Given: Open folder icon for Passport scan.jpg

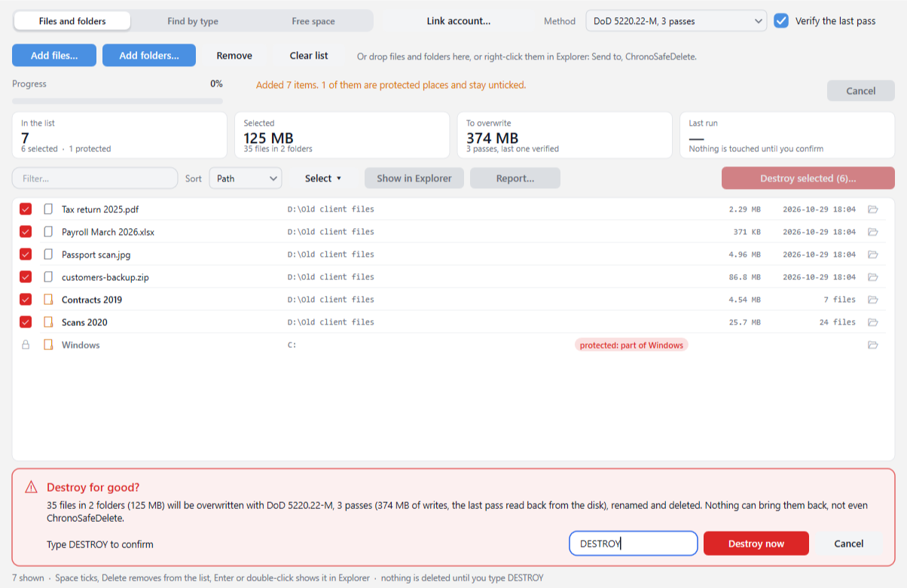Looking at the screenshot, I should 873,254.
